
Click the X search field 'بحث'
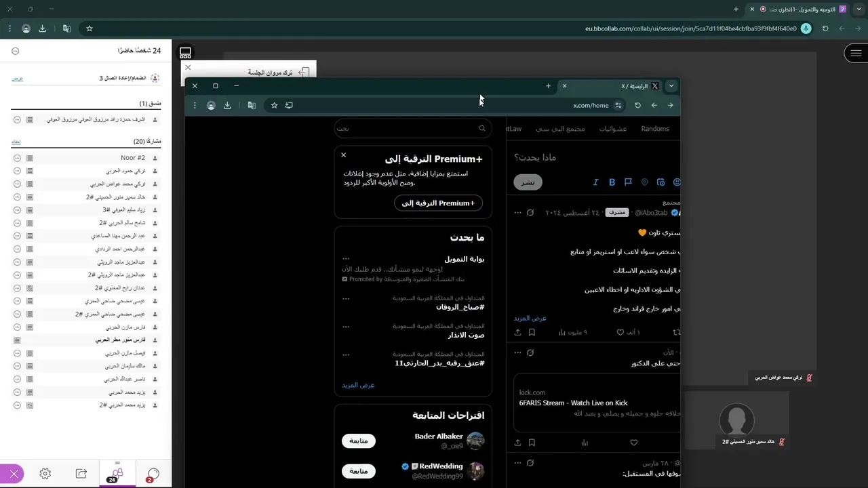pyautogui.click(x=412, y=128)
